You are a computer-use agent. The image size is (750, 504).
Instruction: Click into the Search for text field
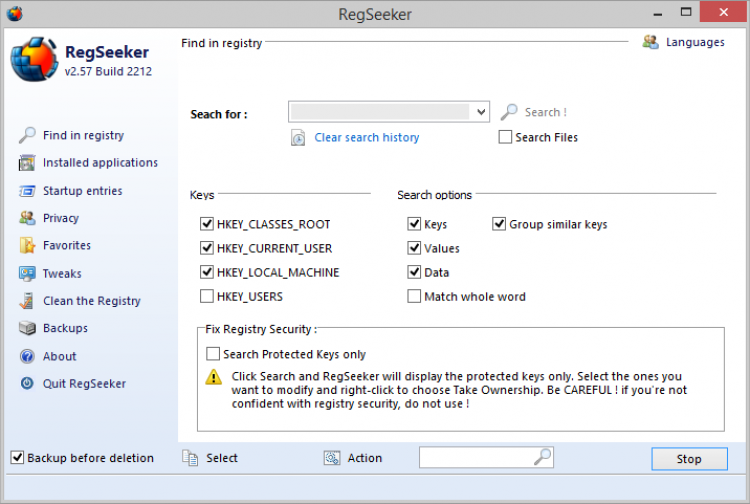coord(381,112)
